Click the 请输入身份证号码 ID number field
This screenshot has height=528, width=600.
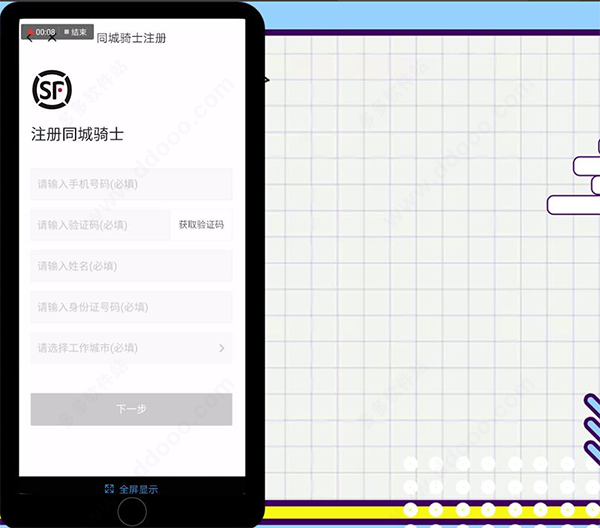coord(131,307)
